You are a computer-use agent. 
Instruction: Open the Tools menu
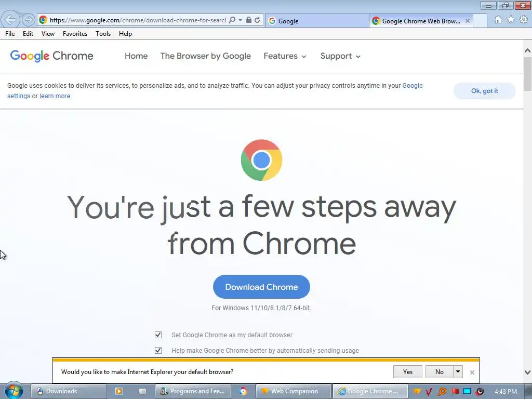tap(103, 34)
